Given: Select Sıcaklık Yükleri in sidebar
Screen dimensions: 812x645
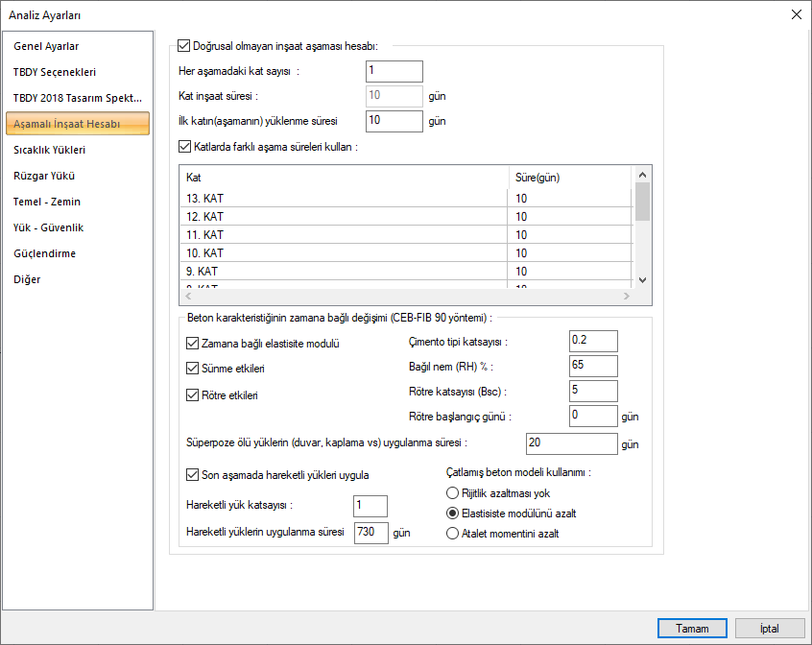Looking at the screenshot, I should (49, 150).
